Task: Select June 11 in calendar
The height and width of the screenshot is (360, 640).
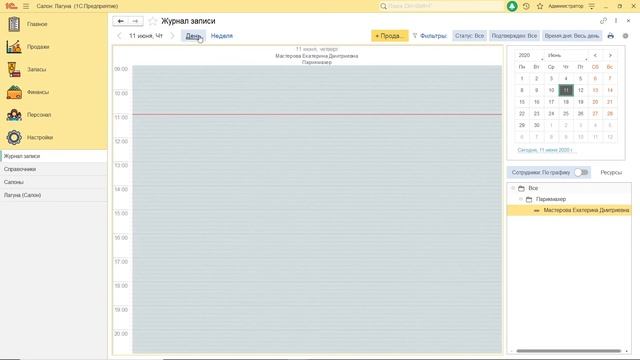Action: tap(566, 90)
